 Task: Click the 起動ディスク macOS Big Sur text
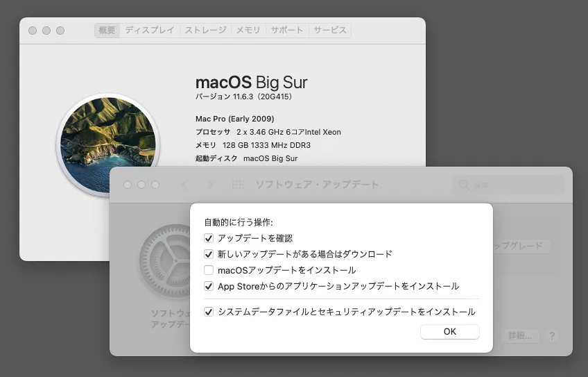tap(246, 158)
